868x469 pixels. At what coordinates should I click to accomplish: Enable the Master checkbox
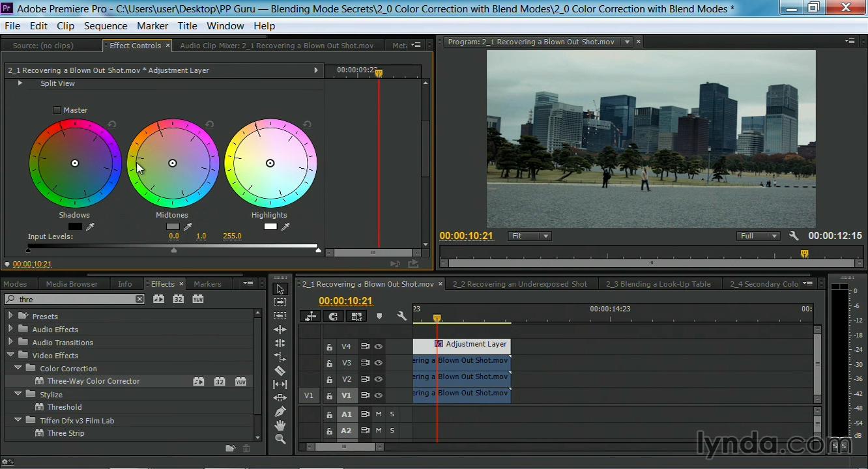click(x=57, y=110)
